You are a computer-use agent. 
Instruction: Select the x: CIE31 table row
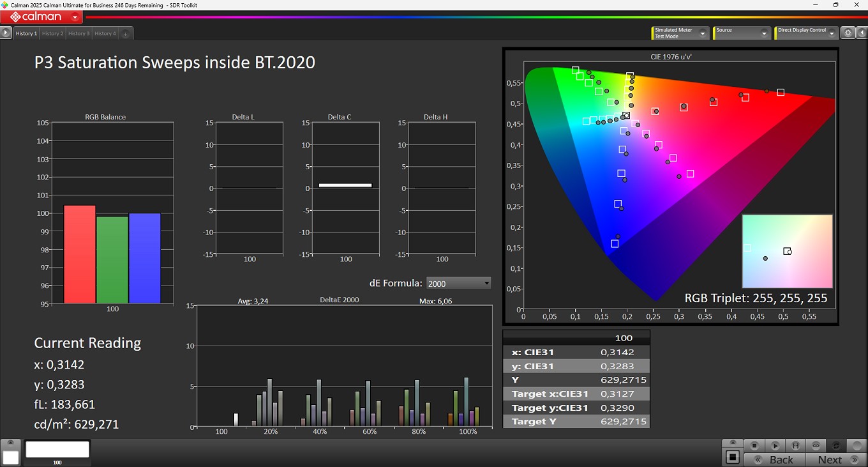click(x=576, y=352)
